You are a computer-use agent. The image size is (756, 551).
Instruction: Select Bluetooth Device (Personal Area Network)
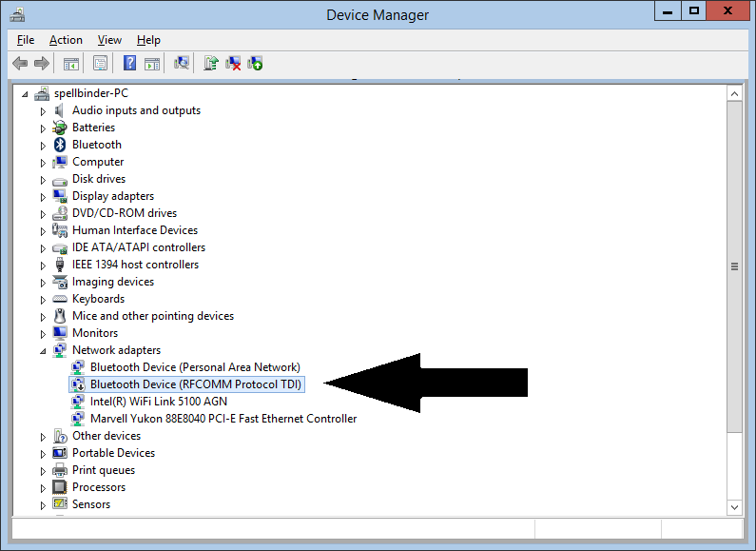[194, 367]
